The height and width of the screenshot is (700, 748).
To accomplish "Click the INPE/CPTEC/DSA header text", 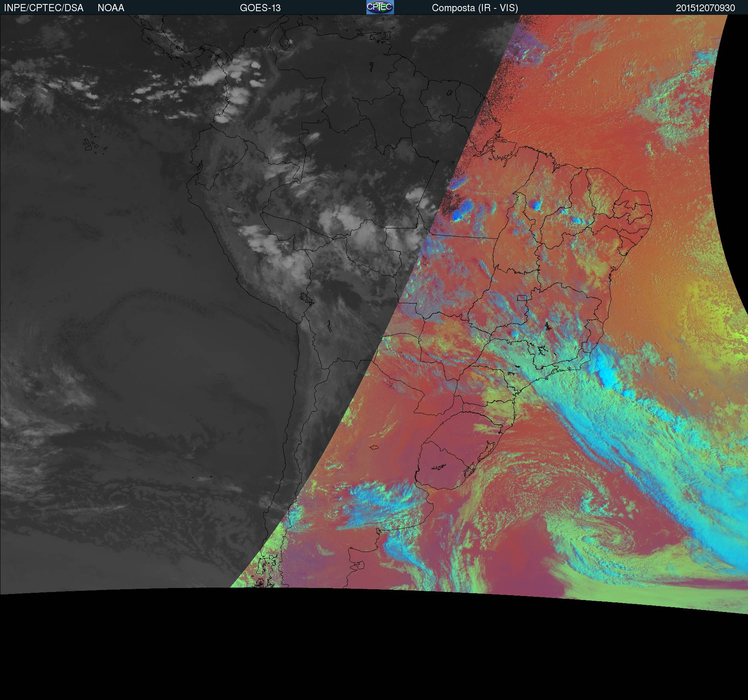I will 44,8.
